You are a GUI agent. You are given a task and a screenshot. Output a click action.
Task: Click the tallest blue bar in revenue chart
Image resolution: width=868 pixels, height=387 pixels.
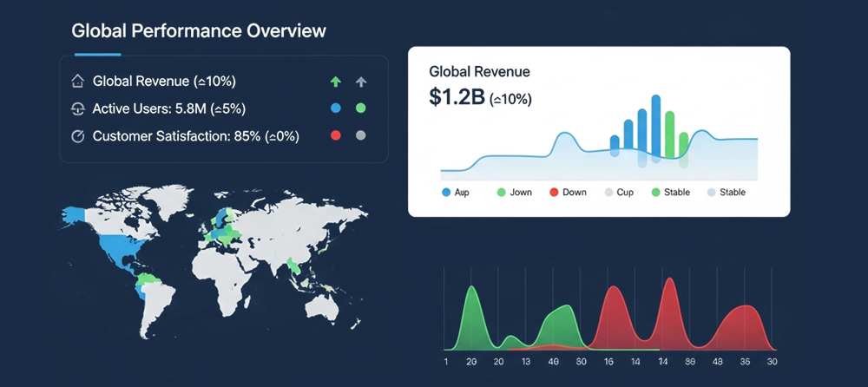tap(656, 128)
